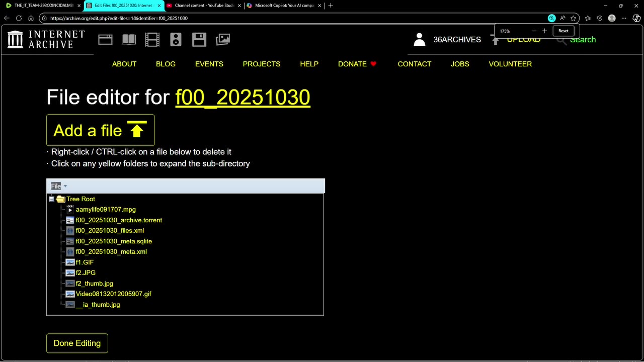Open browser Settings and more ellipsis
The width and height of the screenshot is (644, 362).
pyautogui.click(x=624, y=18)
